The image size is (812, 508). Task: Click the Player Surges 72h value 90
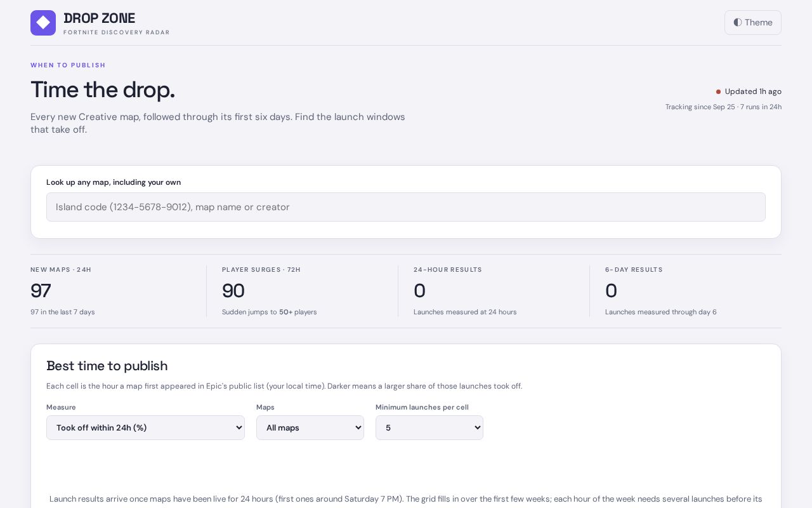pyautogui.click(x=233, y=291)
